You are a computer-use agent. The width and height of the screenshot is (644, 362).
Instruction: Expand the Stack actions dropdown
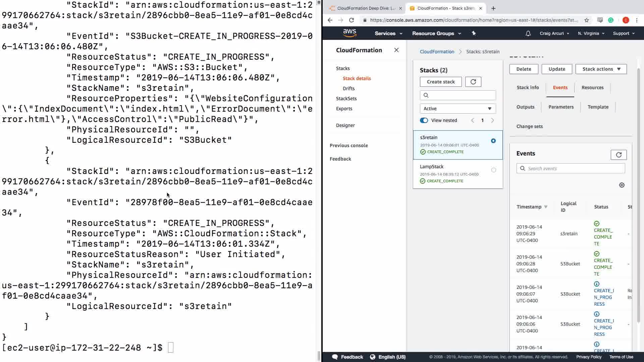click(x=601, y=69)
